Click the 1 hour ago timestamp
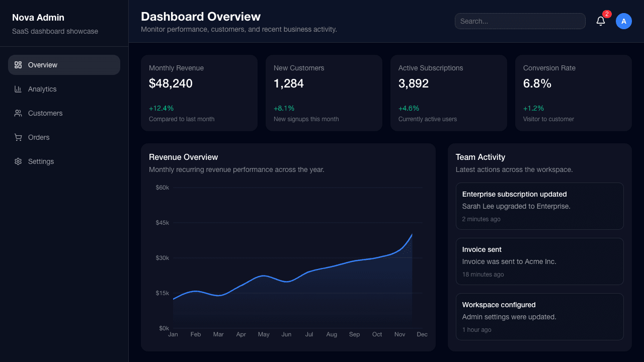Screen dimensions: 644x362 (x=477, y=330)
